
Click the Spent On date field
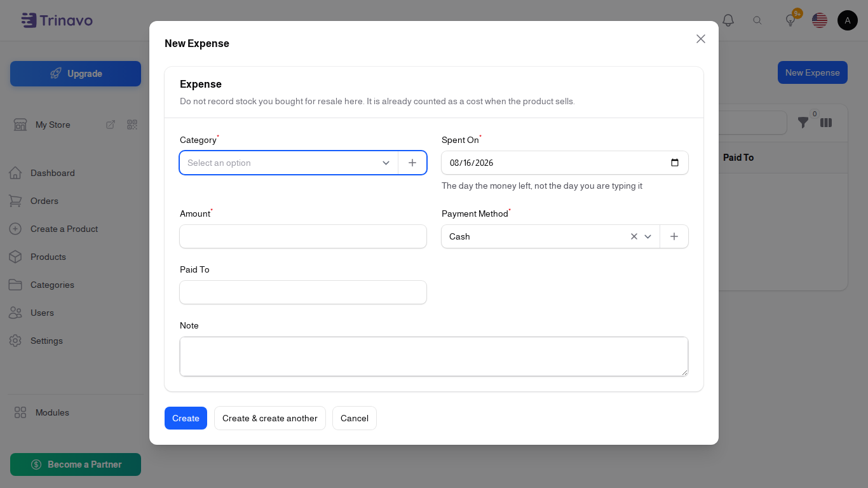tap(565, 163)
